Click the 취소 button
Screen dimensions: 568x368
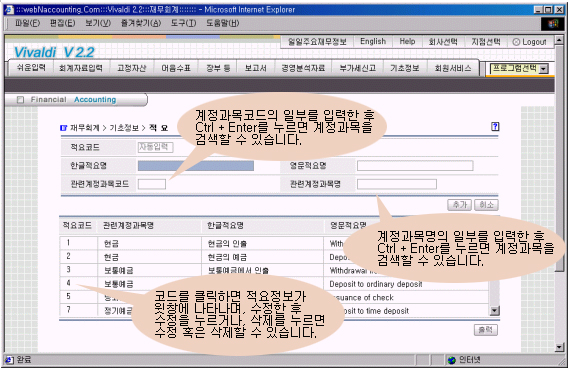point(486,205)
